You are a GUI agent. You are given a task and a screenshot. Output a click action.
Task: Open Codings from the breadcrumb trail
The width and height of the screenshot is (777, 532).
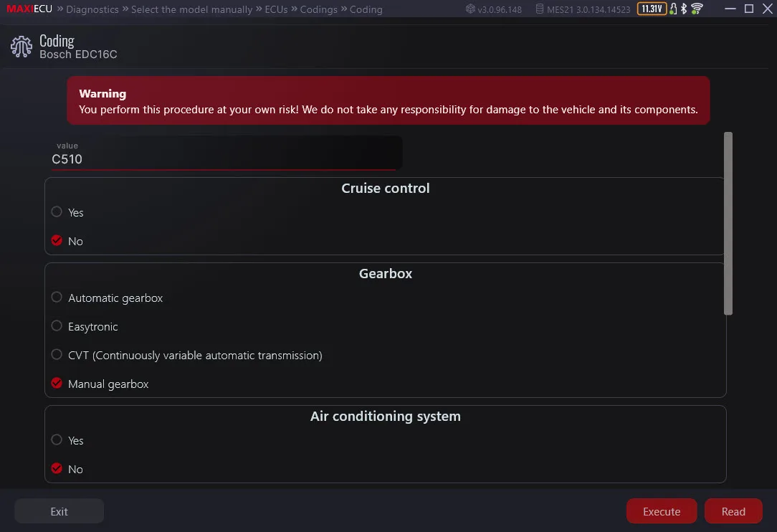click(x=319, y=9)
